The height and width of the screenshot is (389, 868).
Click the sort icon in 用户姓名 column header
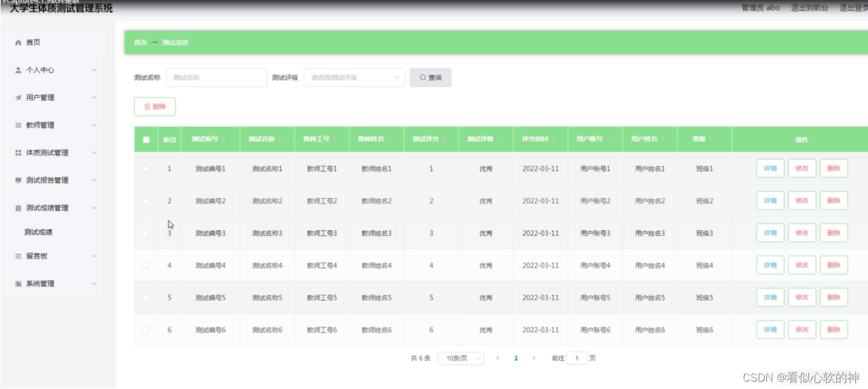click(x=664, y=139)
